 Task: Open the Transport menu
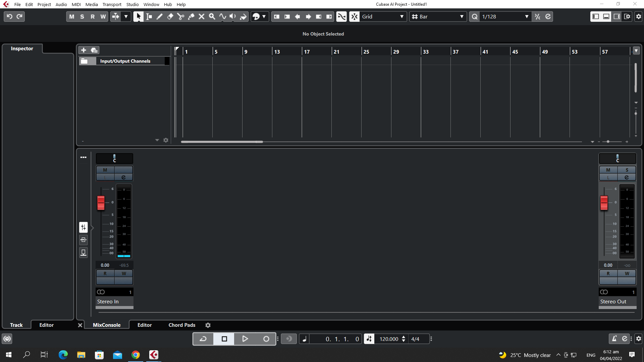click(x=112, y=4)
